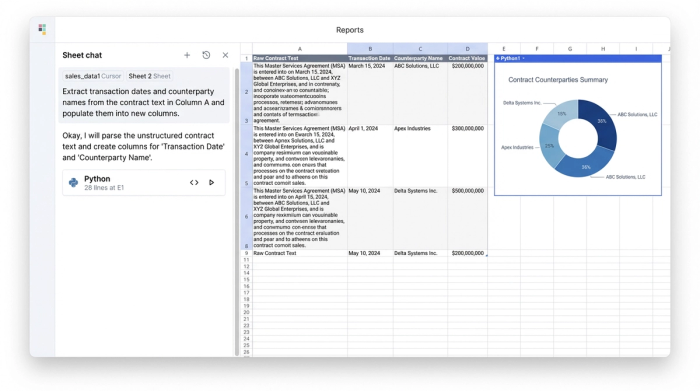Click the app logo in the sidebar
This screenshot has height=391, width=700.
point(42,29)
